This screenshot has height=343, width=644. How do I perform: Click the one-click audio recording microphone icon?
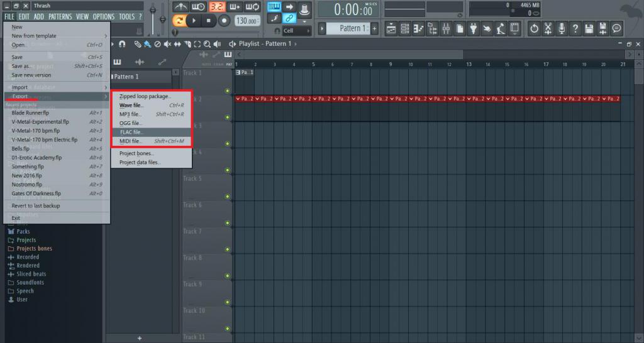(x=562, y=28)
